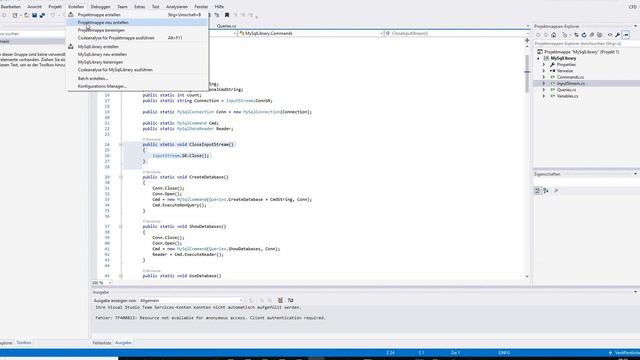This screenshot has width=640, height=360.
Task: Open the Ausgabe anzeigen von dropdown
Action: click(x=191, y=300)
